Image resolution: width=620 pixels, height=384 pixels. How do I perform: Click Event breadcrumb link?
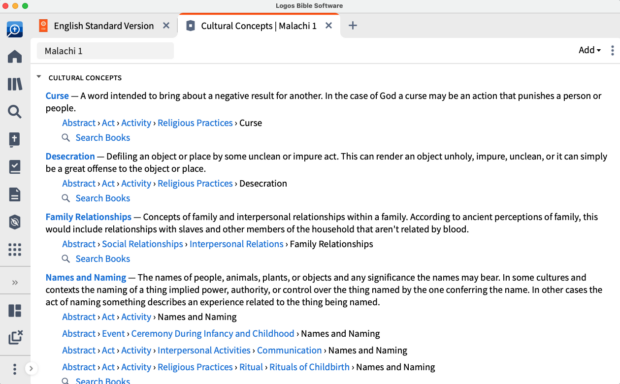coord(113,334)
